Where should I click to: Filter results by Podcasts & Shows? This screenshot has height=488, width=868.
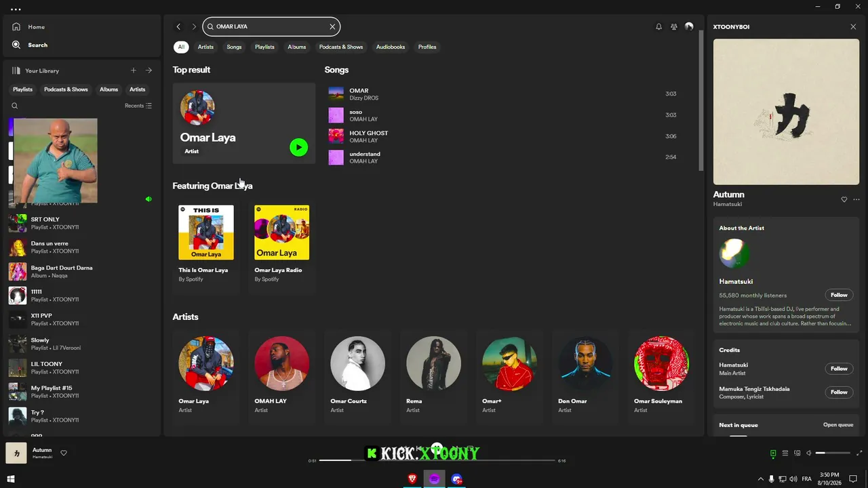coord(341,47)
